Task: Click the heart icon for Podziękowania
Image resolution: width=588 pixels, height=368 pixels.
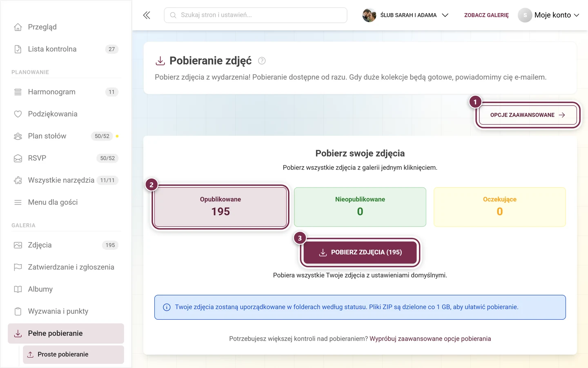Action: [18, 114]
